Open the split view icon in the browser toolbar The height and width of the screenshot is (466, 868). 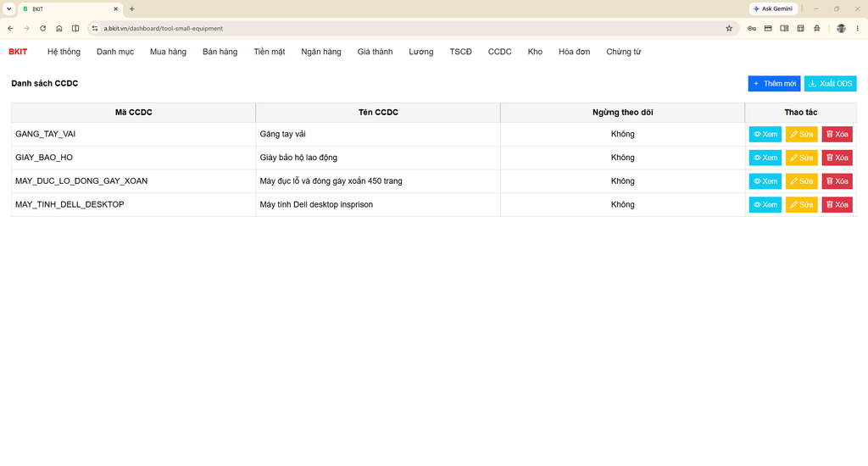pyautogui.click(x=75, y=28)
